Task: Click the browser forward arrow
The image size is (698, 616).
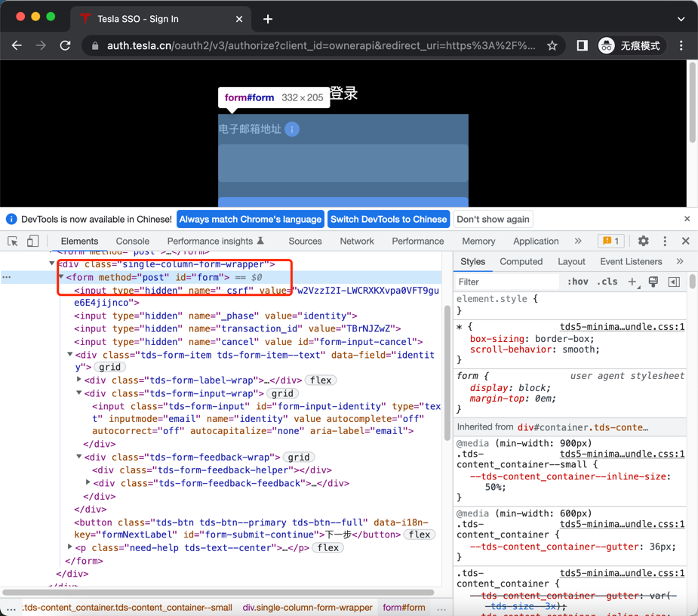Action: pos(41,45)
